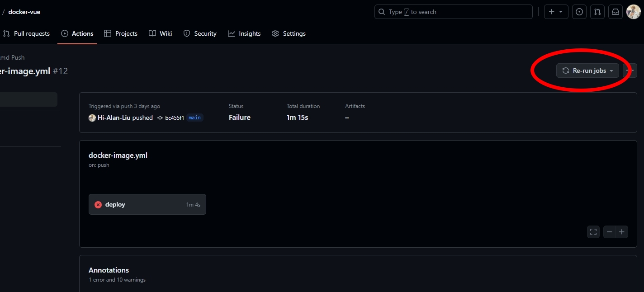This screenshot has width=644, height=292.
Task: Switch to the Insights tab
Action: point(244,33)
